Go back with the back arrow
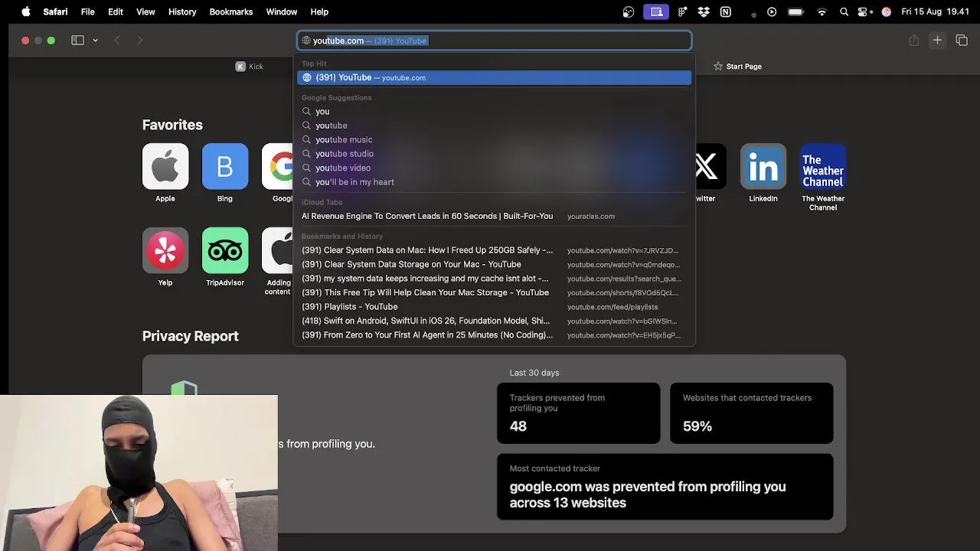This screenshot has width=980, height=551. pos(117,40)
